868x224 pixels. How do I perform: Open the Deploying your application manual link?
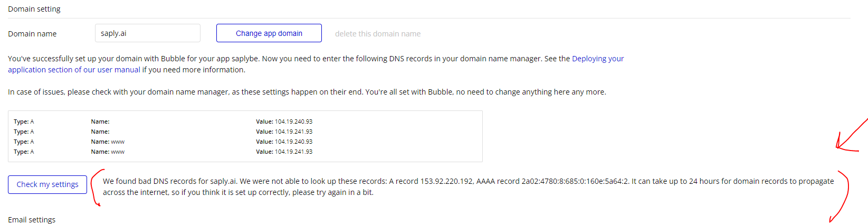click(x=598, y=59)
